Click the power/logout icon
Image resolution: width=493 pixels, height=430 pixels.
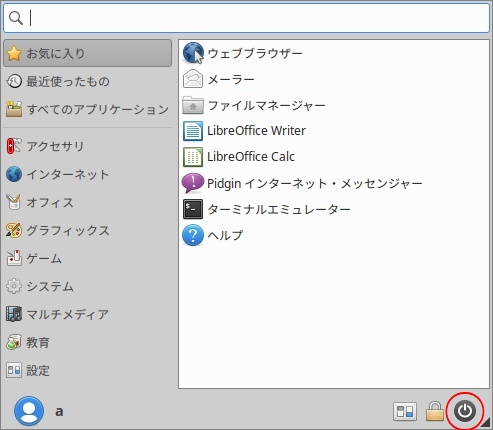tap(465, 411)
